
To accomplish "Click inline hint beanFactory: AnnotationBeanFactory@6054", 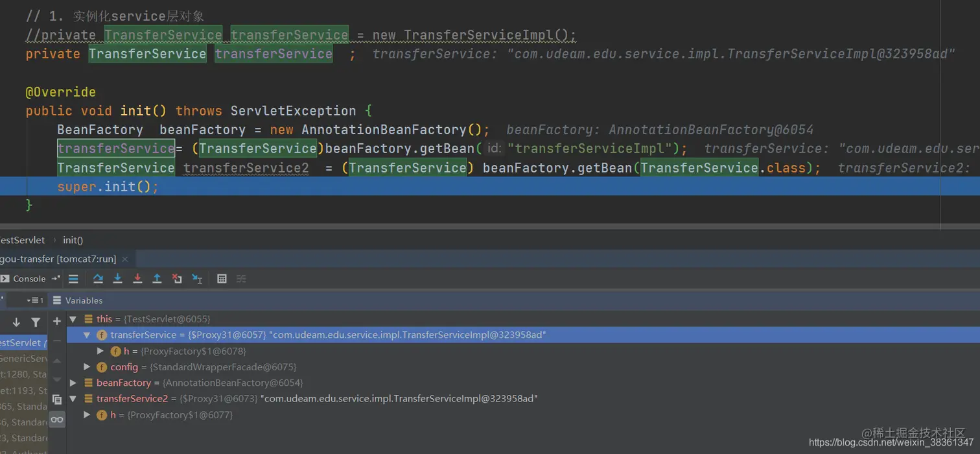I will (x=660, y=130).
